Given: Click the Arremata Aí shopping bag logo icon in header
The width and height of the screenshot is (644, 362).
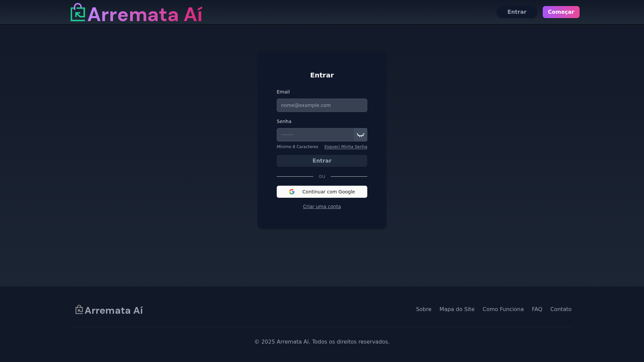Looking at the screenshot, I should click(x=78, y=13).
